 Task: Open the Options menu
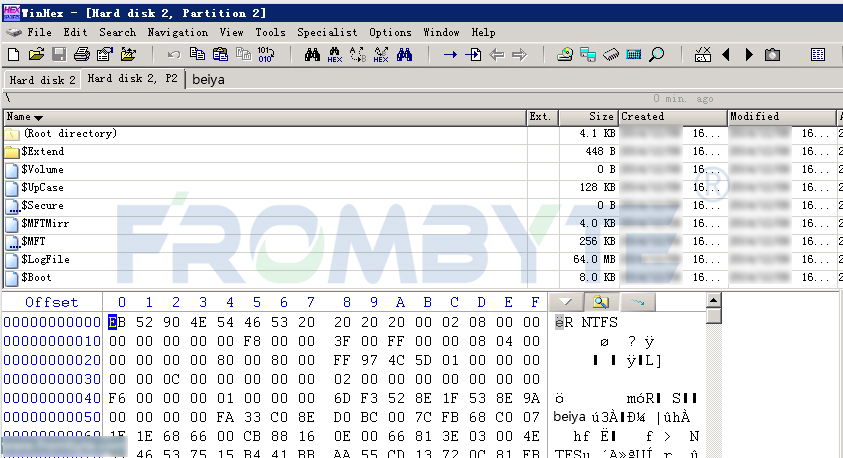[390, 32]
